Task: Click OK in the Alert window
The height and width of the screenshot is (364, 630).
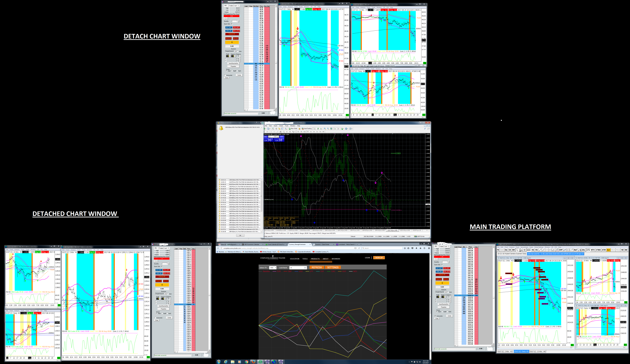Action: (x=240, y=235)
